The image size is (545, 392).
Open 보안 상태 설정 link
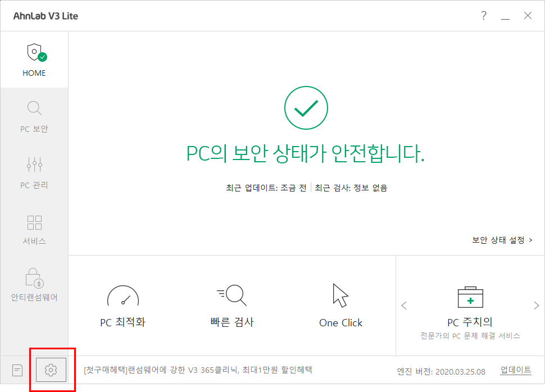click(502, 240)
